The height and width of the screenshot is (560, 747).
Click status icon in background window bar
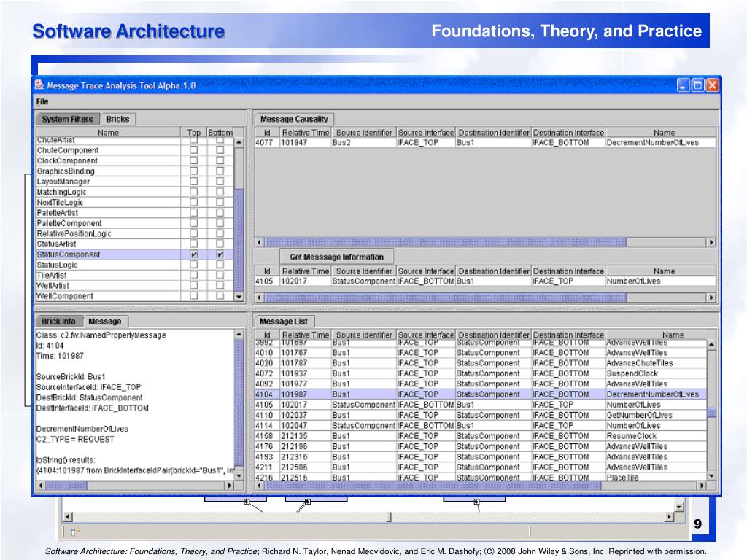coord(75,531)
